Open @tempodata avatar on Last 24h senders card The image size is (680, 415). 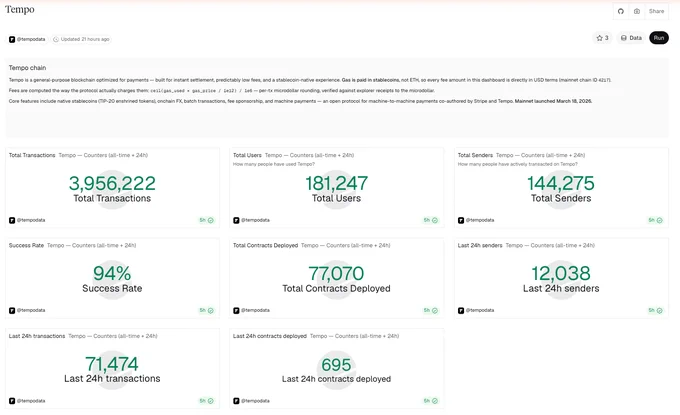point(461,310)
